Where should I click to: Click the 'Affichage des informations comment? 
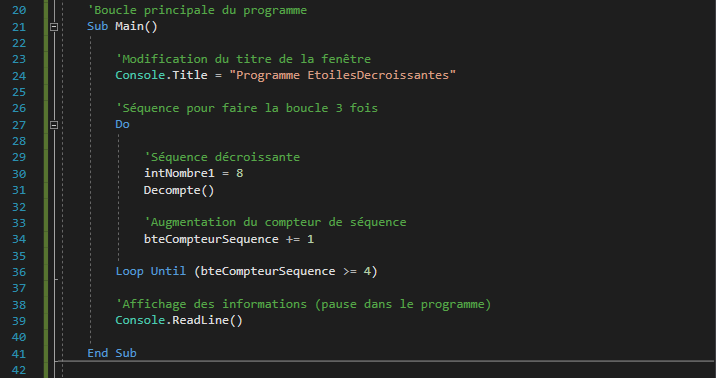(303, 304)
